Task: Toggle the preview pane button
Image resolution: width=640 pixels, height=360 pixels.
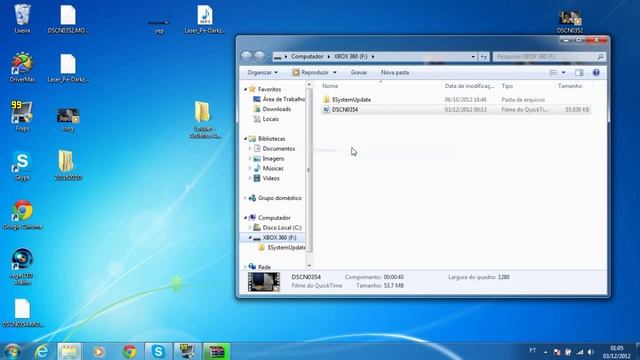Action: point(579,73)
